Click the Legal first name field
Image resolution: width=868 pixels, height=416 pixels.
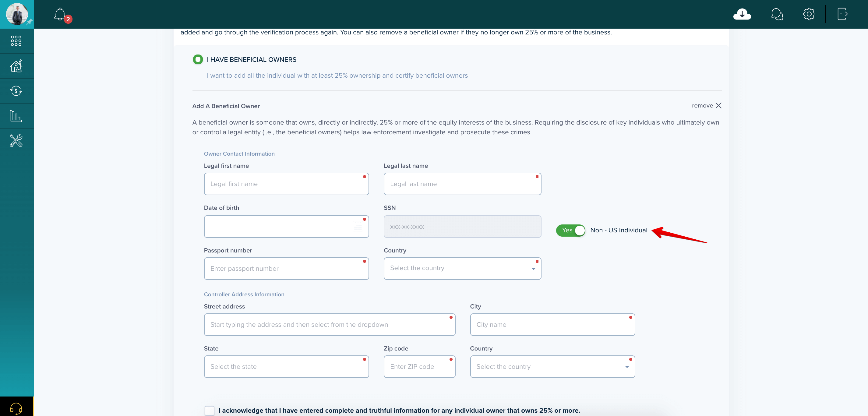(x=286, y=184)
